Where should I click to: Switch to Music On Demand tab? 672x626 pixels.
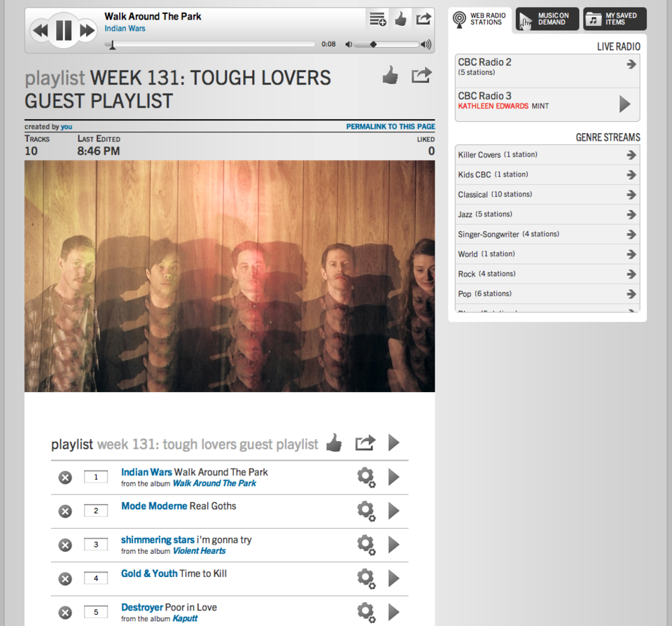(547, 19)
